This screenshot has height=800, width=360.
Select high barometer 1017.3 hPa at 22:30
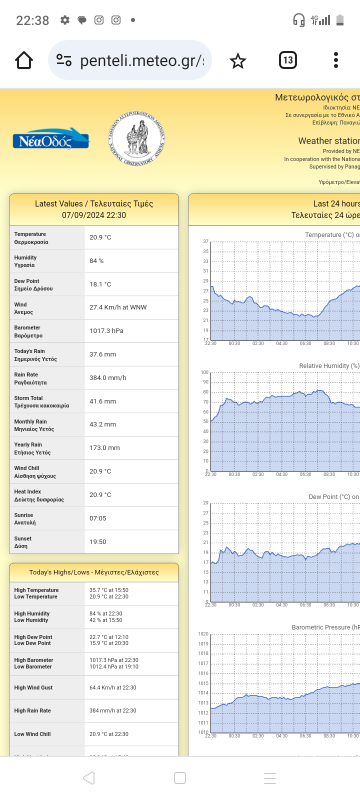[114, 660]
